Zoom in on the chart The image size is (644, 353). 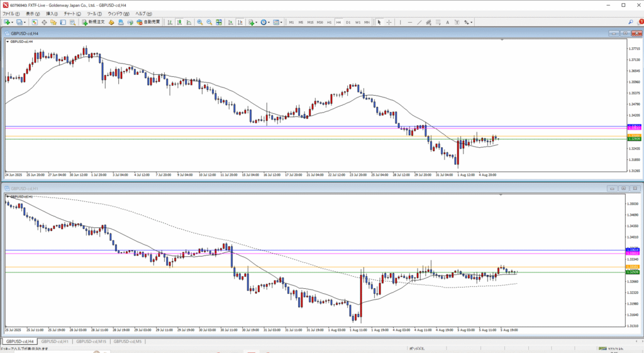[199, 22]
